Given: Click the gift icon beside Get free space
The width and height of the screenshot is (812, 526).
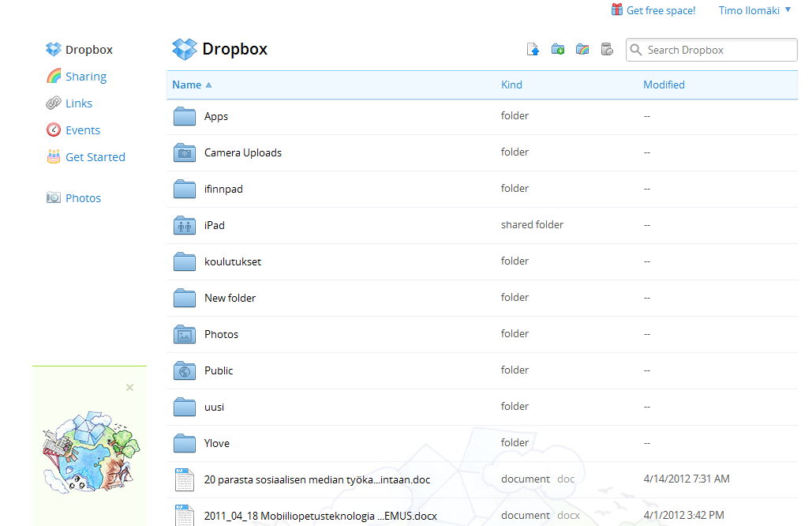Looking at the screenshot, I should click(616, 10).
